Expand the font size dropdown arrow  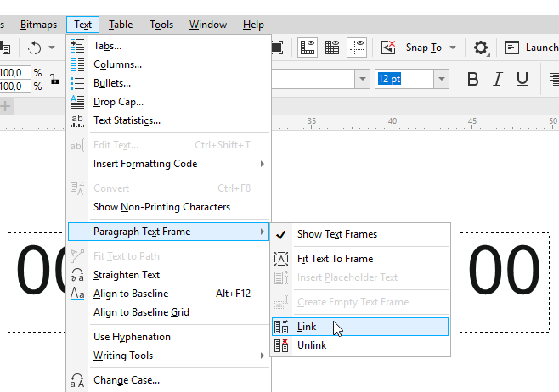[441, 79]
